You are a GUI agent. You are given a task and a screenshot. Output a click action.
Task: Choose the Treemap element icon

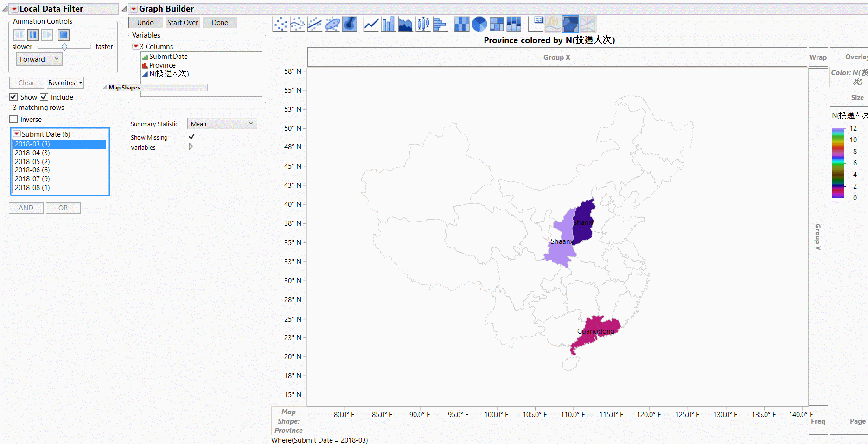(496, 24)
